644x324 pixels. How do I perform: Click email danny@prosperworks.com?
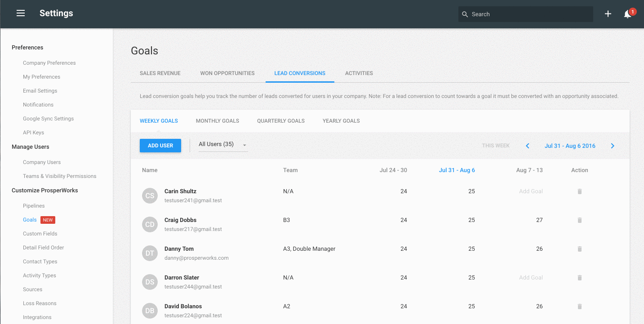pos(196,258)
